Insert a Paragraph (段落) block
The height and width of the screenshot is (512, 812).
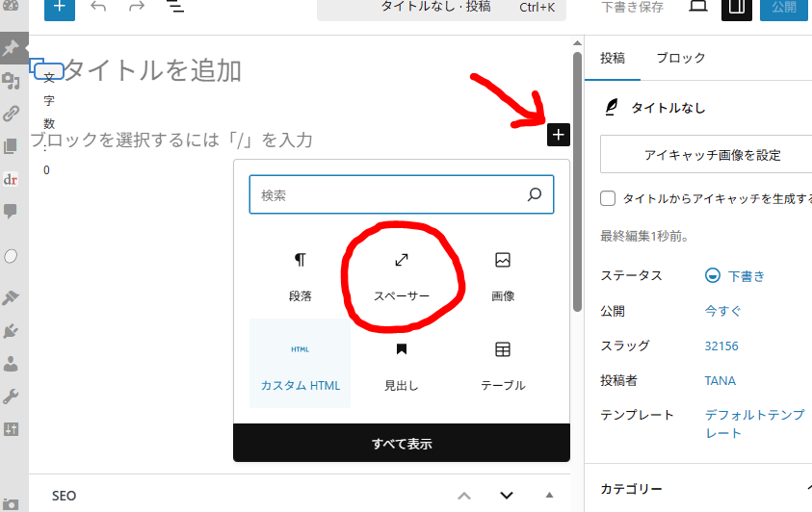pos(301,275)
